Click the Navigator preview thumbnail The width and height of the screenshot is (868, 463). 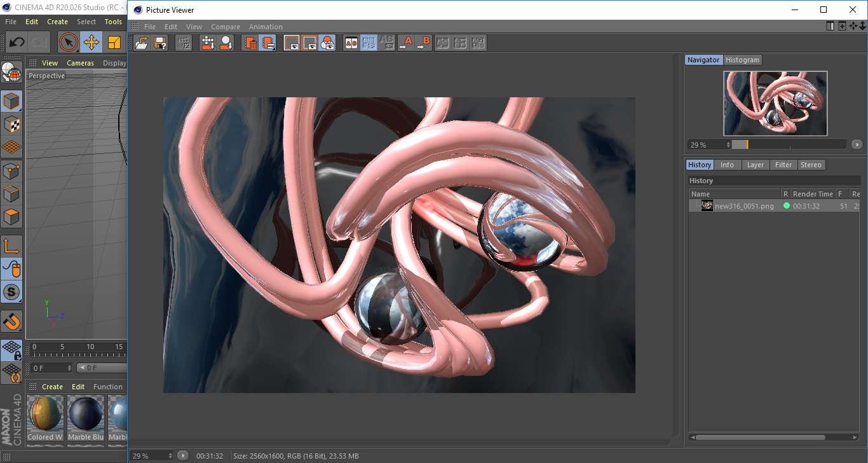tap(775, 103)
